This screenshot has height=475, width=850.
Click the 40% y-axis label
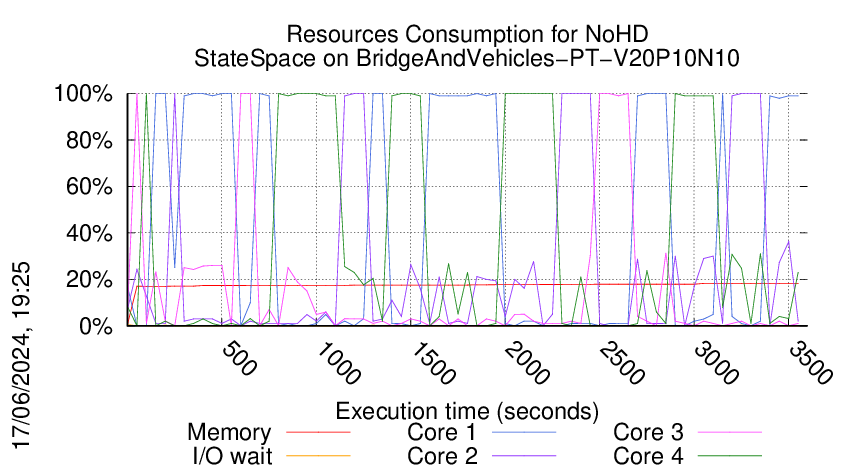coord(89,234)
